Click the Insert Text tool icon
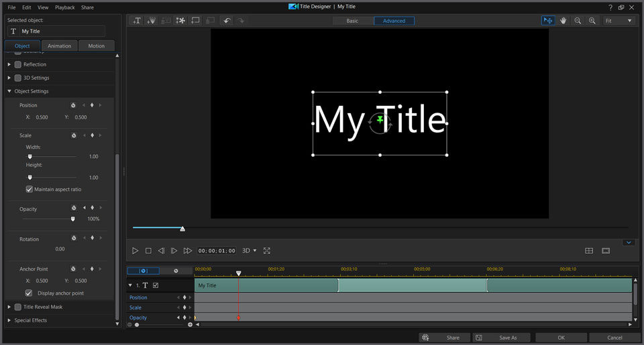 [137, 21]
